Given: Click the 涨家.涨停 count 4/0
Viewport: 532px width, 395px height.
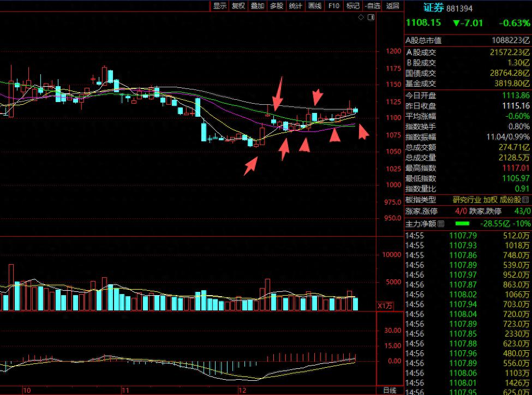Looking at the screenshot, I should click(x=461, y=211).
